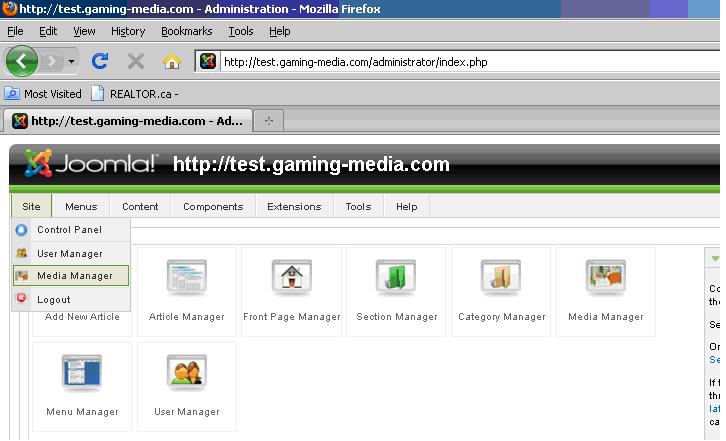Click the users icon beside User Manager in dropdown
The image size is (726, 441).
(x=21, y=253)
